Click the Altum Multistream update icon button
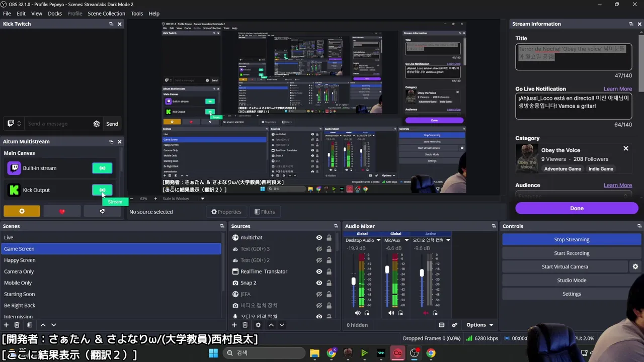The width and height of the screenshot is (644, 362). [x=102, y=211]
